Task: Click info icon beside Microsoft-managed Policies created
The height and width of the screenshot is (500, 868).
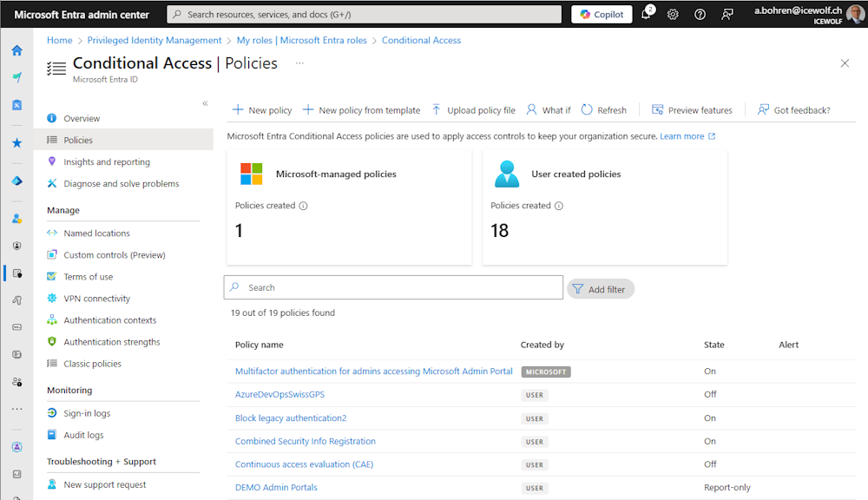Action: (x=303, y=206)
